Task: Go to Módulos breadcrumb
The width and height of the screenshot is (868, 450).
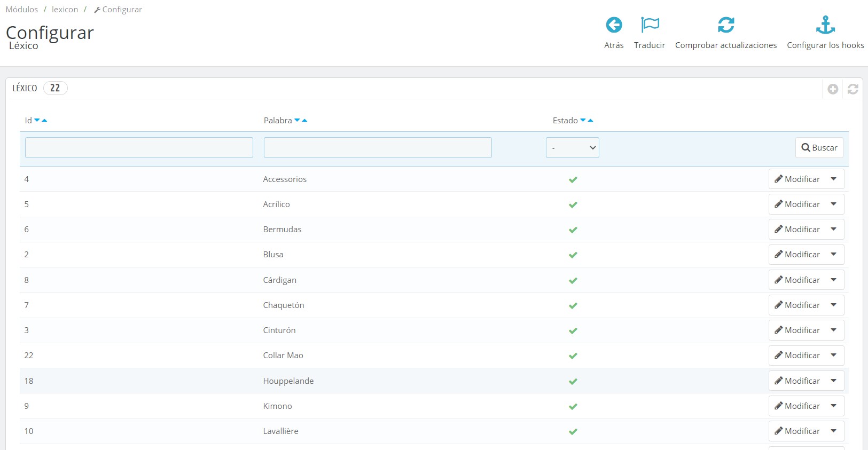Action: click(22, 10)
